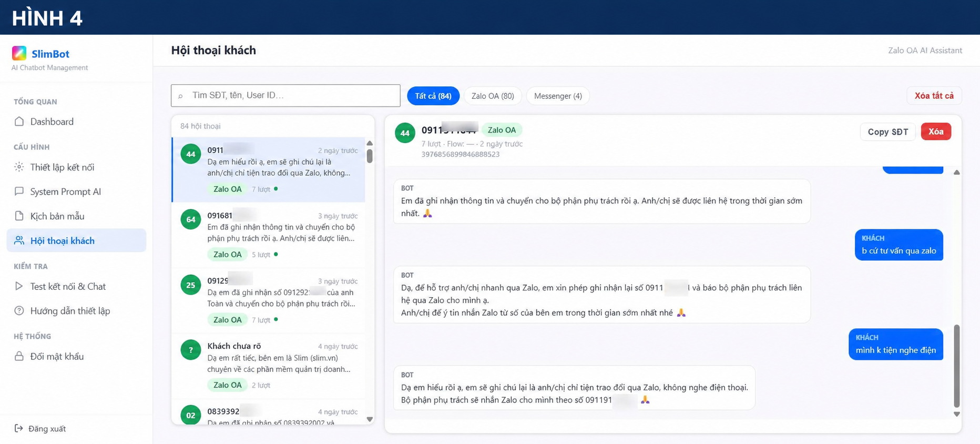The image size is (980, 444).
Task: Go to System Prompt AI page
Action: [x=76, y=191]
